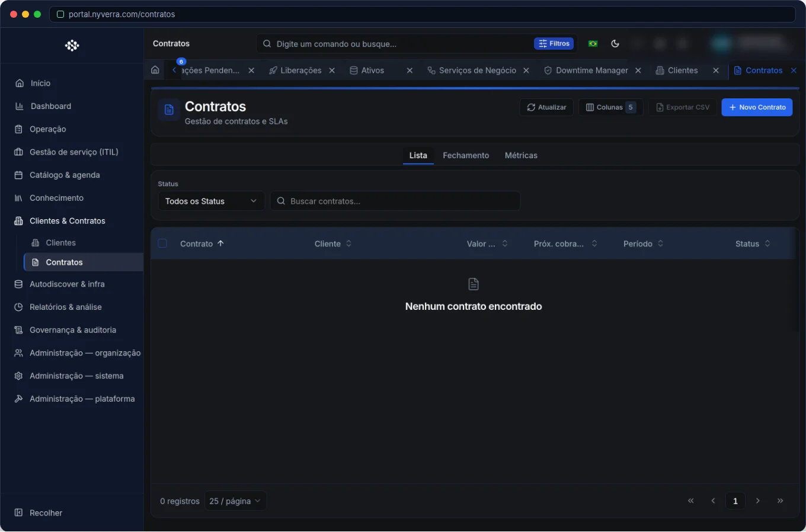
Task: Close the Liberações tab
Action: pos(332,70)
